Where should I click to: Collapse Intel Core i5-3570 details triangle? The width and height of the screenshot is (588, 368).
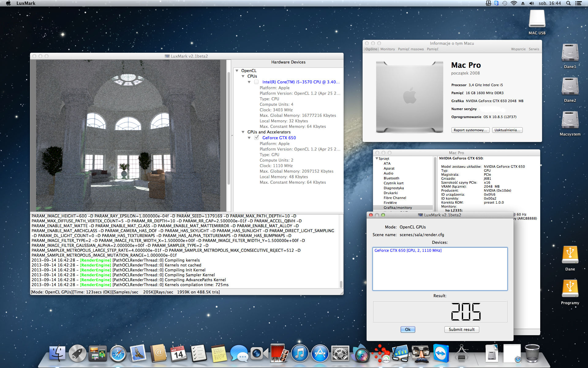pyautogui.click(x=249, y=82)
